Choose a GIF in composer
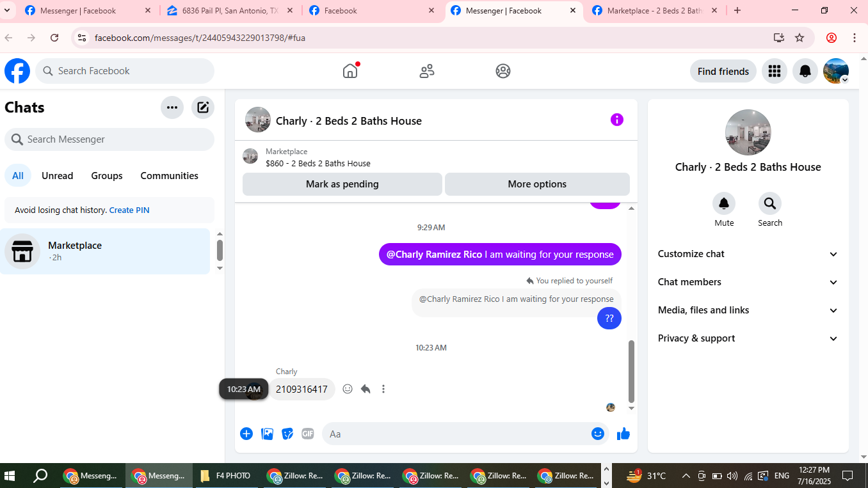This screenshot has height=488, width=868. coord(308,434)
